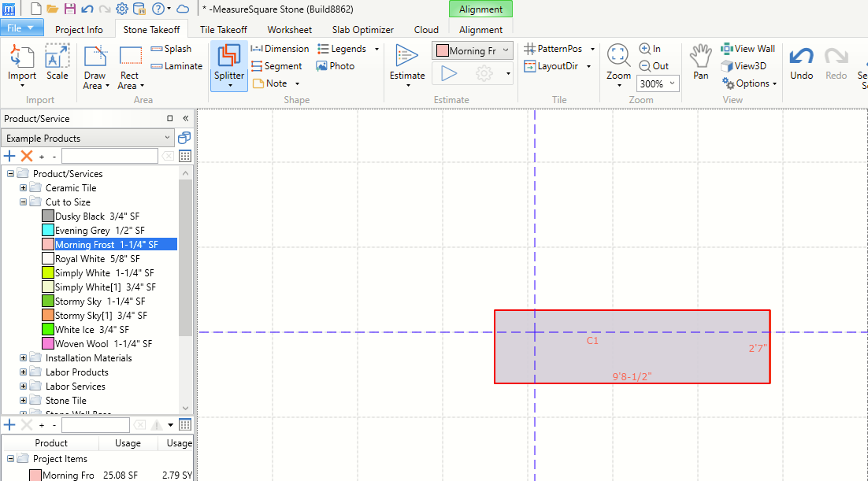The image size is (868, 481).
Task: Select Evening Grey cyan swatch
Action: (x=48, y=230)
